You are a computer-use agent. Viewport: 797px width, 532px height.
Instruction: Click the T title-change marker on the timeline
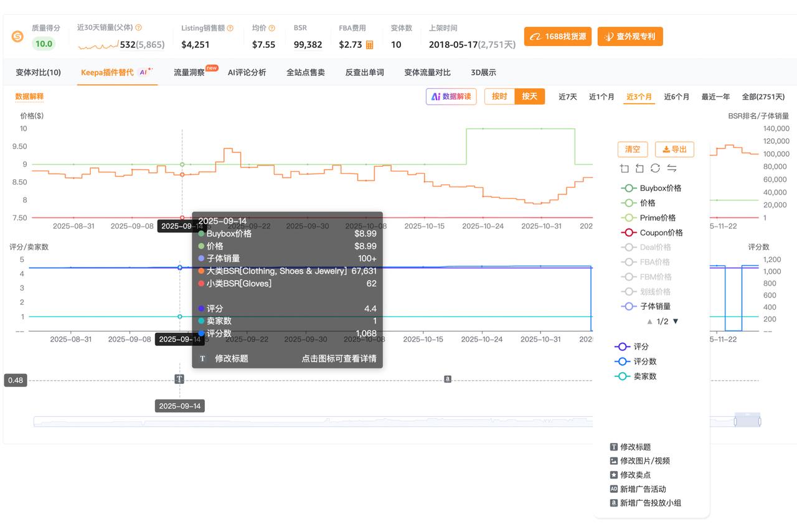pos(179,379)
